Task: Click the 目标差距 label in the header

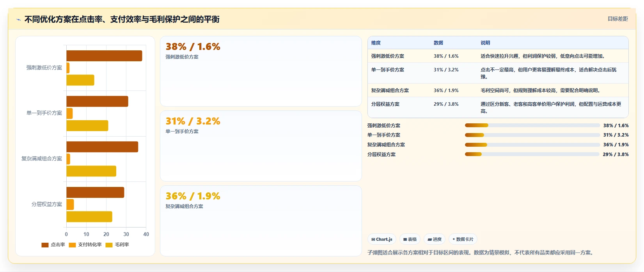Action: point(618,19)
